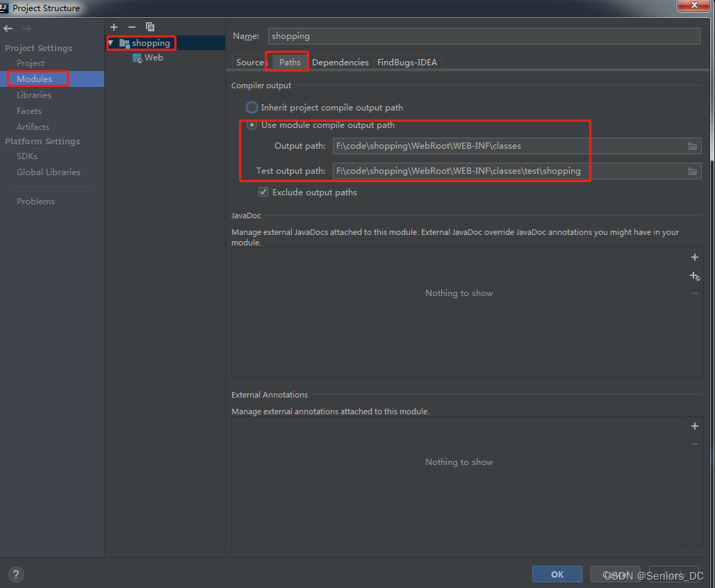Click the module Name field

[x=484, y=36]
